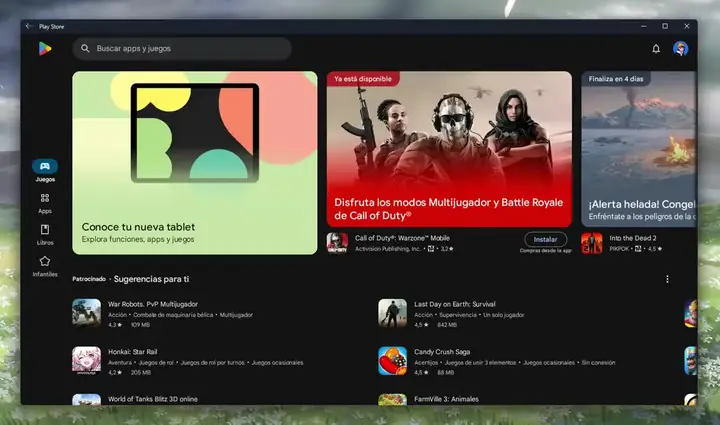
Task: Open the Candy Crush Saga icon
Action: (x=392, y=361)
